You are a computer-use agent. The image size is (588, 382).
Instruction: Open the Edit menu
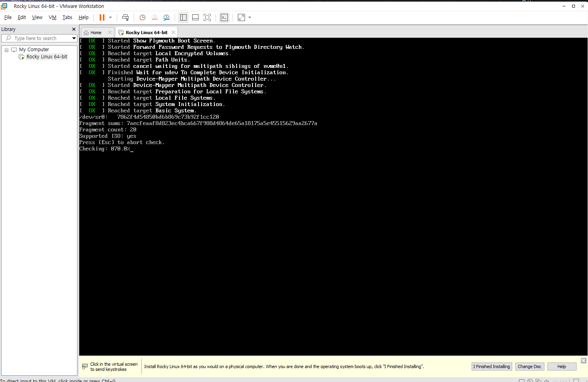point(22,17)
